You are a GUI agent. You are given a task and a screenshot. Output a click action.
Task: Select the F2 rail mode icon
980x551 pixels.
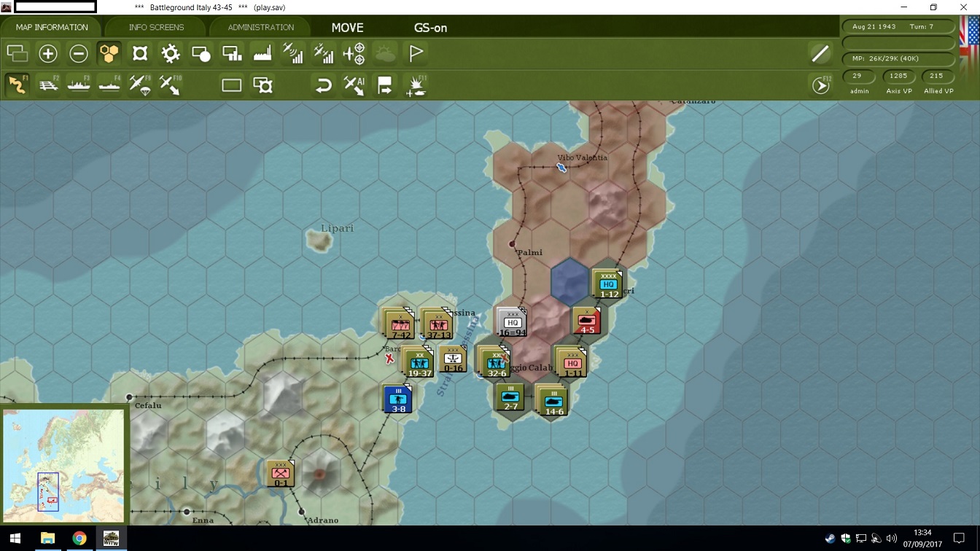(x=48, y=85)
